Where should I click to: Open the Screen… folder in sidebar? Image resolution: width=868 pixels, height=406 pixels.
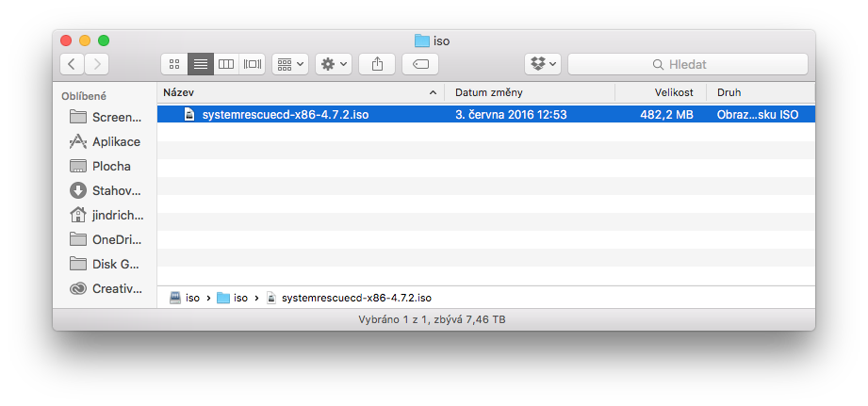(106, 117)
